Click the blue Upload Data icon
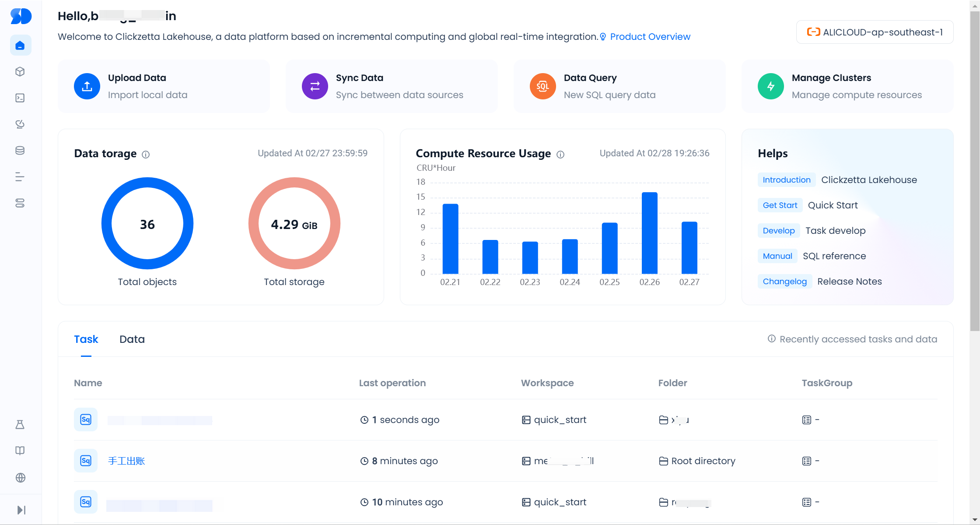The height and width of the screenshot is (525, 980). (x=87, y=86)
